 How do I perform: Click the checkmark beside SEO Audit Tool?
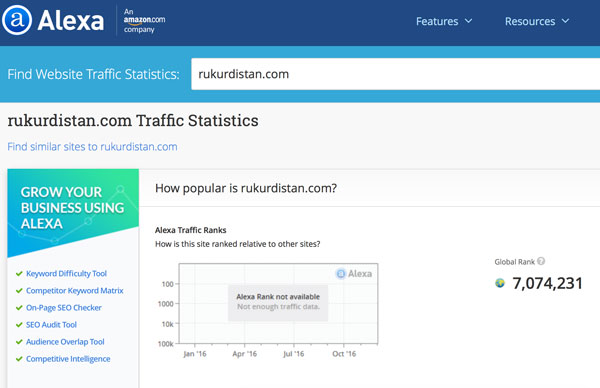click(x=19, y=325)
